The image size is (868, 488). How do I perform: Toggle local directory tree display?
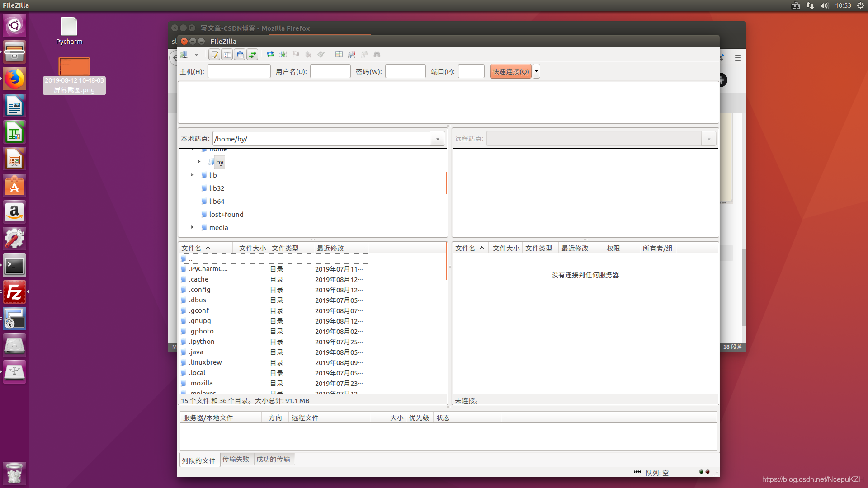coord(227,55)
